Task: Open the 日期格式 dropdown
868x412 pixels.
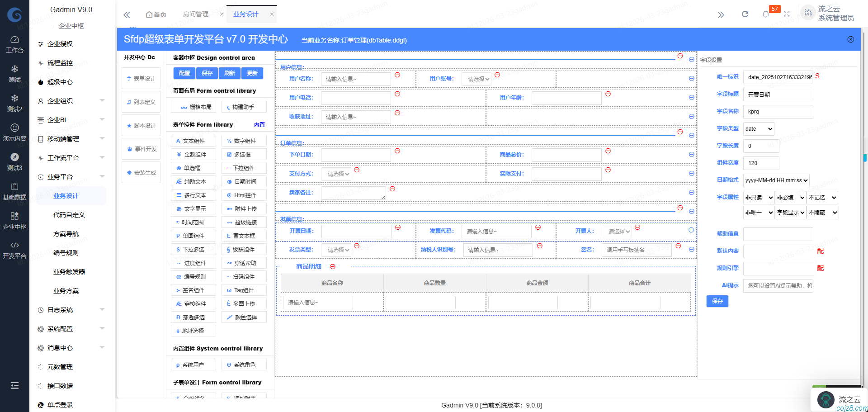Action: click(x=776, y=180)
